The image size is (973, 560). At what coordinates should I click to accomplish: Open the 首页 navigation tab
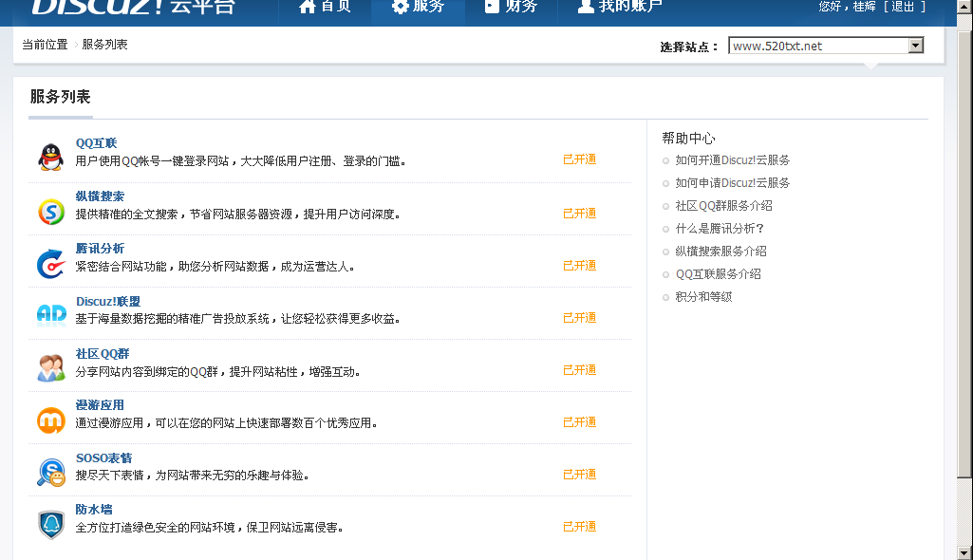click(325, 8)
